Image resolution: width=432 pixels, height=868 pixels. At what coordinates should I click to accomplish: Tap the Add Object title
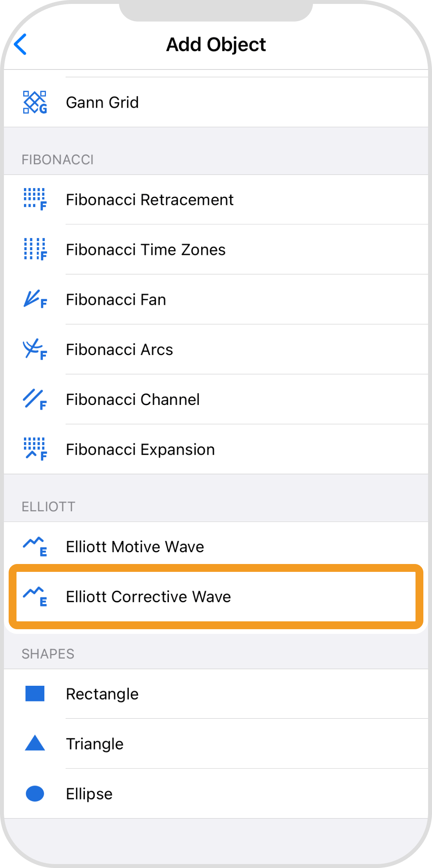(216, 44)
